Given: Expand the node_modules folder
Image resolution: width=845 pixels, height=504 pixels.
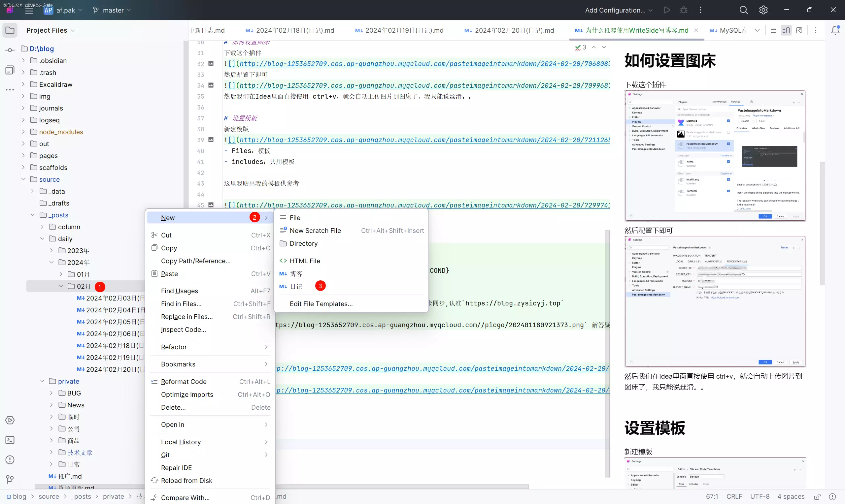Looking at the screenshot, I should click(23, 132).
